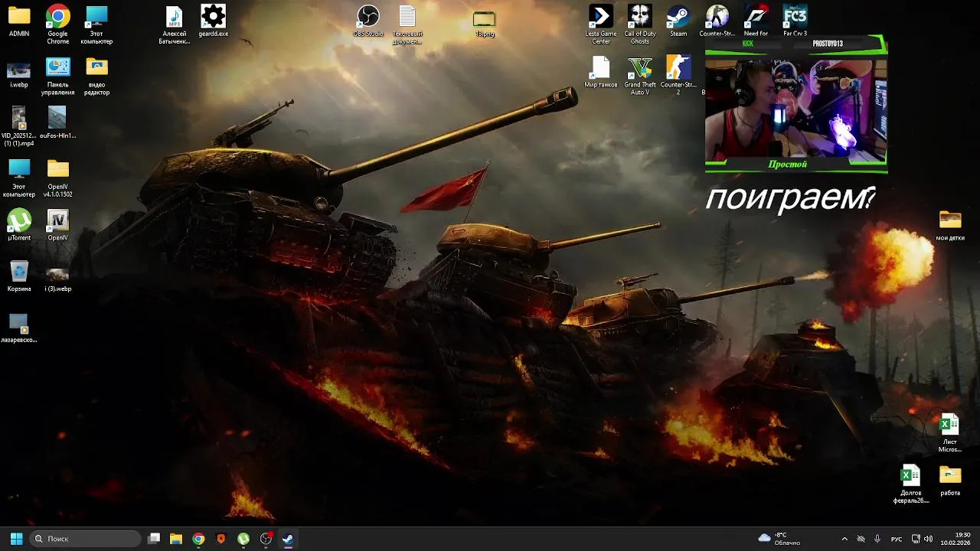Switch to Steam in the taskbar
Viewport: 980px width, 551px height.
point(288,539)
